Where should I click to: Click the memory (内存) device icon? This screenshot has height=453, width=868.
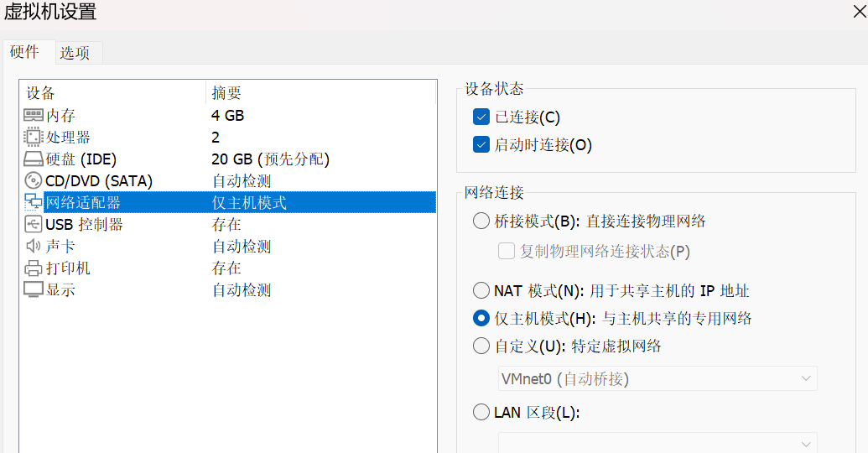coord(34,116)
